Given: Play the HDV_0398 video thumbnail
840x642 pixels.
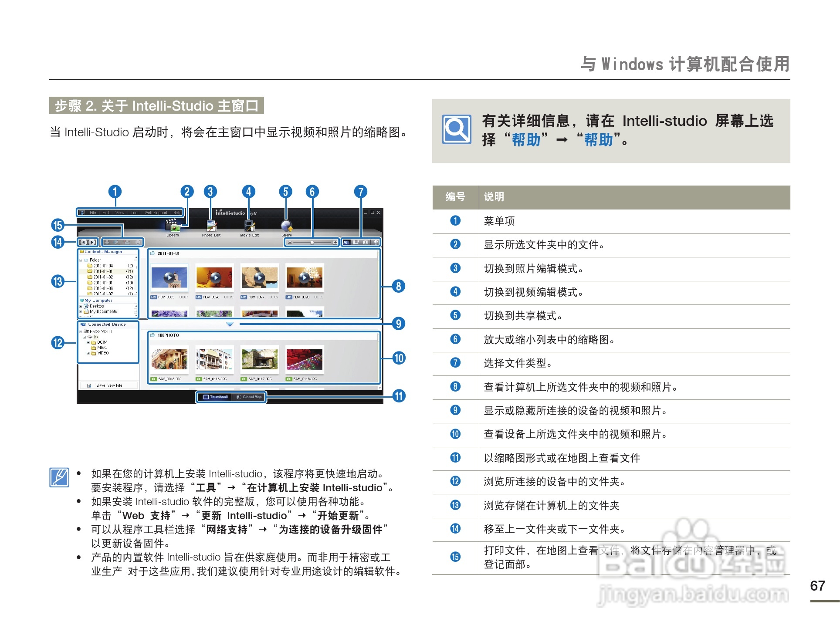Looking at the screenshot, I should coord(305,277).
